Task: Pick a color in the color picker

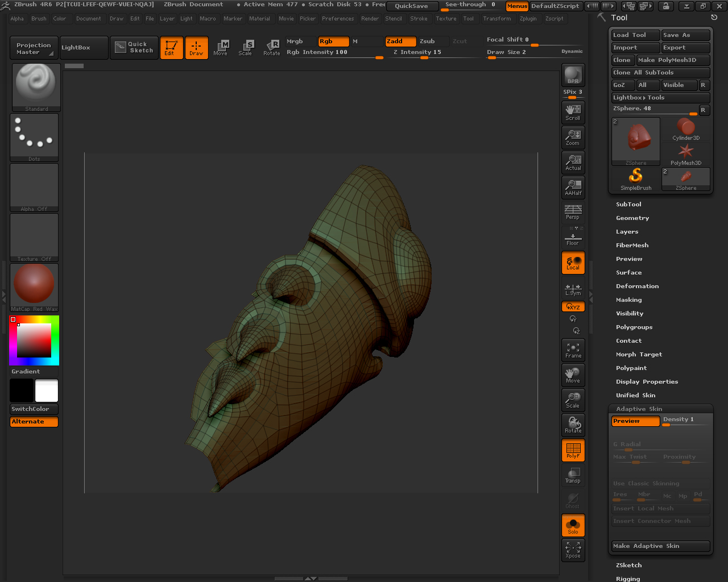Action: (x=34, y=340)
